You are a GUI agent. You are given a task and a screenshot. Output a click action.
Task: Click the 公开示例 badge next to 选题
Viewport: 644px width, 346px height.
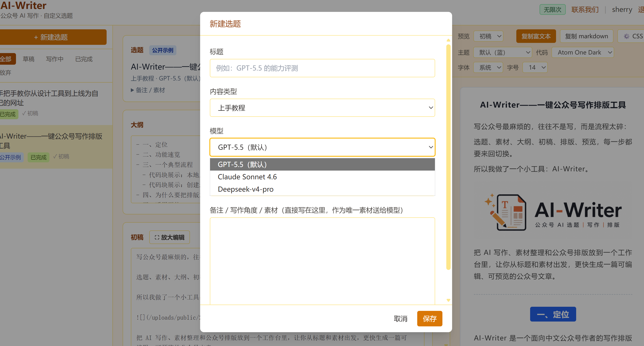click(x=163, y=50)
